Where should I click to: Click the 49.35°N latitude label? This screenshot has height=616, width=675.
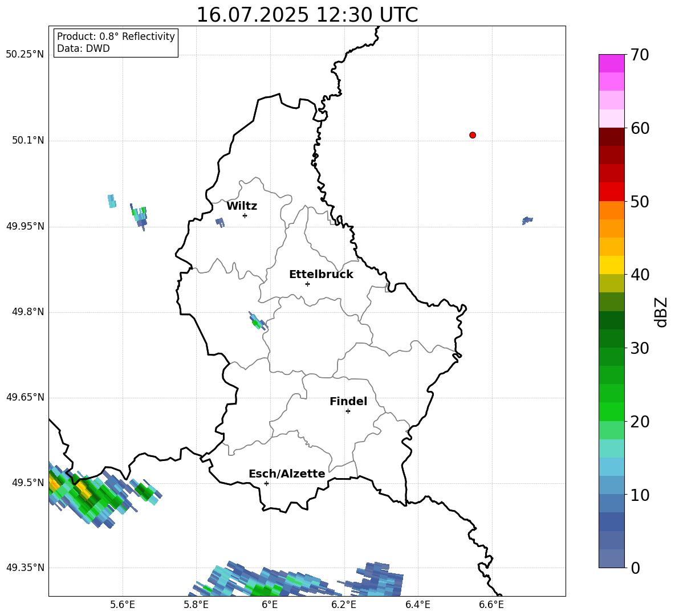click(x=25, y=568)
